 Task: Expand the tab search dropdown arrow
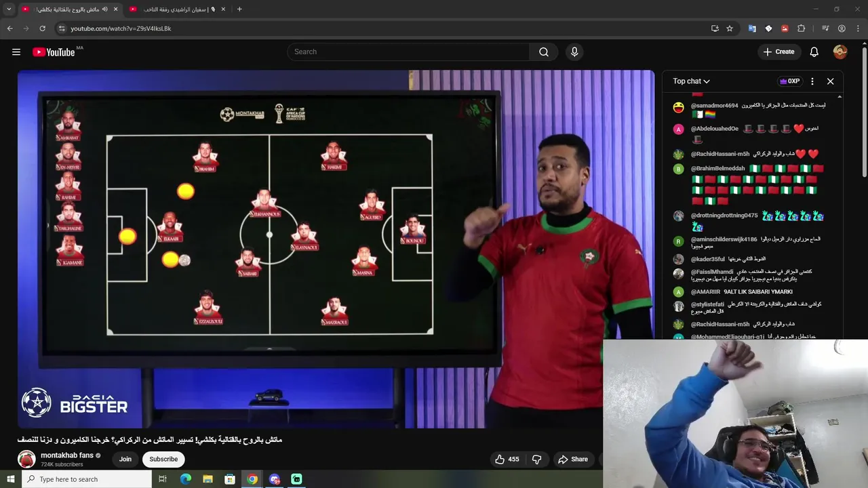point(9,9)
